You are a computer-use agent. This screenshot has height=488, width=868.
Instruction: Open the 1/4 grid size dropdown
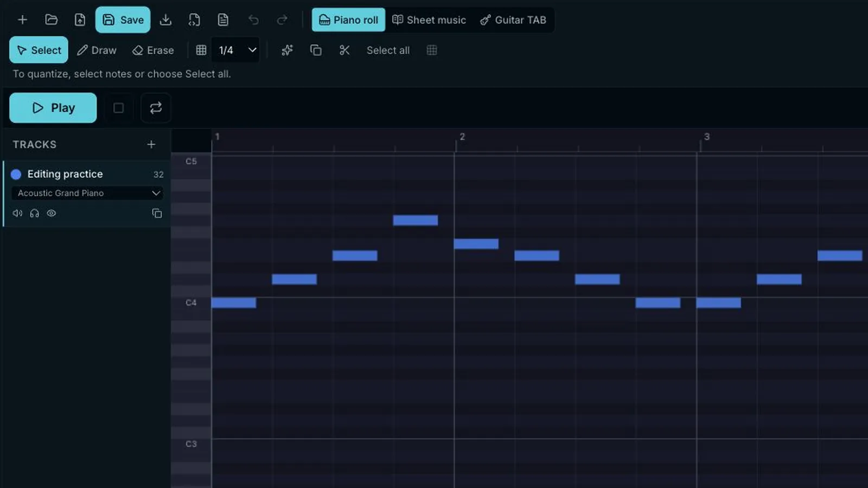(237, 50)
